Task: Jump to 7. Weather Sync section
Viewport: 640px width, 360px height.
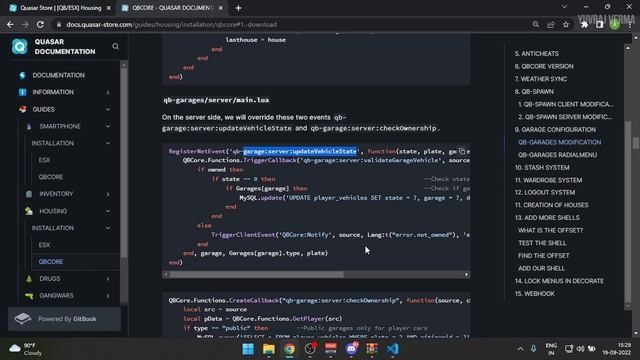Action: (540, 79)
